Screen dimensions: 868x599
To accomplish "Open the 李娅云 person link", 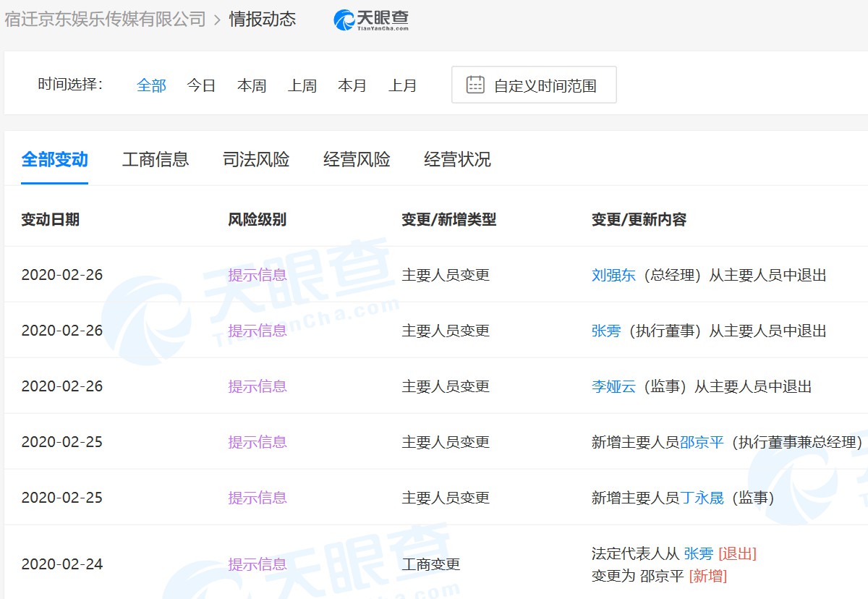I will click(x=613, y=386).
